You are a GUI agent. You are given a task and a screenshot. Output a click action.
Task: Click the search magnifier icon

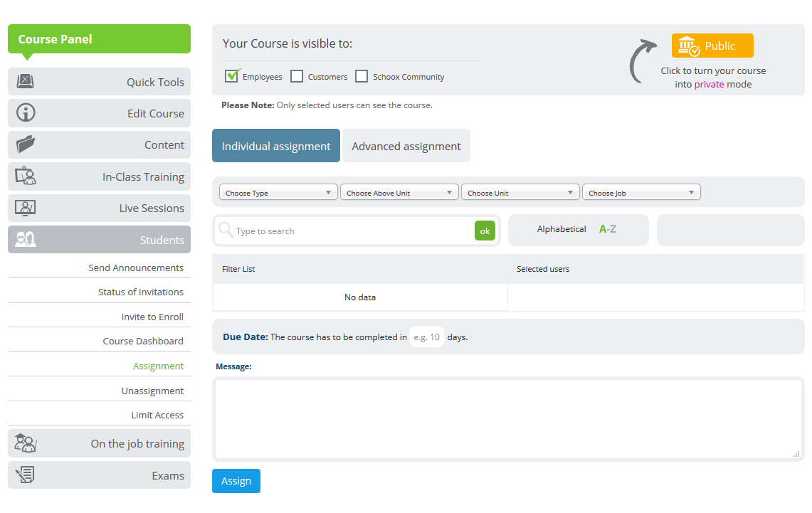(226, 230)
